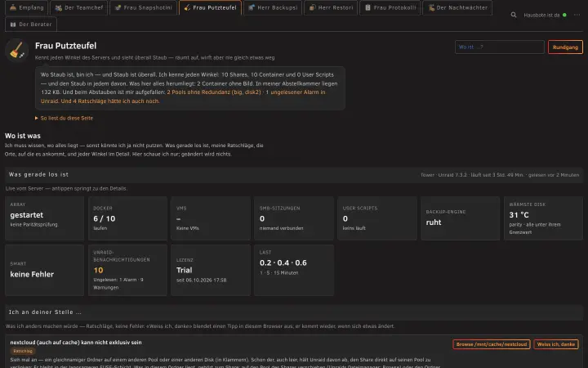
Task: Click the Frau Snapshotini tab icon
Action: point(118,7)
